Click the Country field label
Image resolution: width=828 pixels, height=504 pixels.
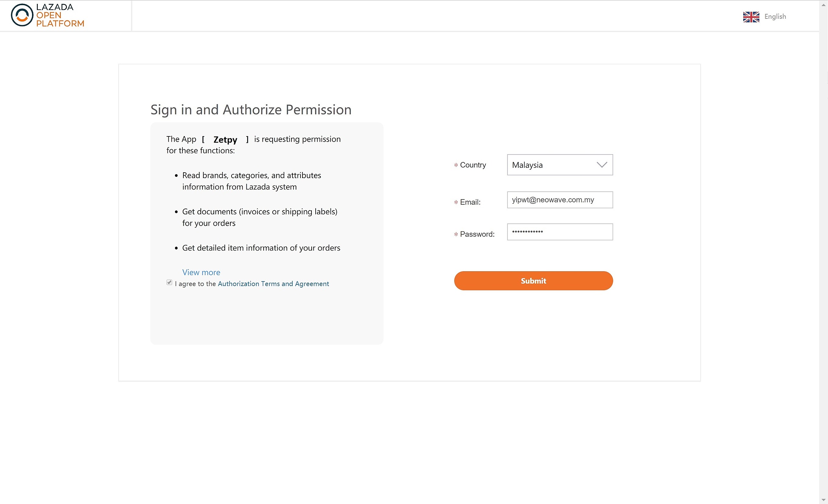[473, 165]
